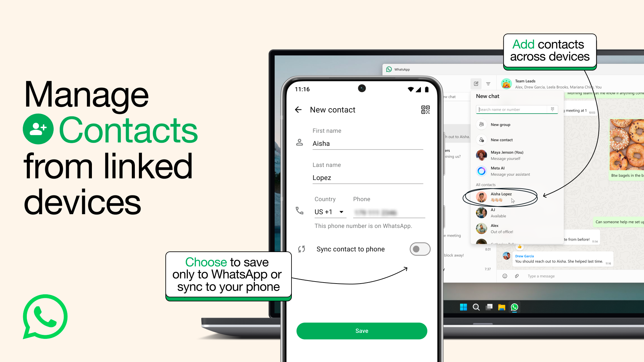
Task: Click the attachment icon in message bar
Action: [517, 276]
